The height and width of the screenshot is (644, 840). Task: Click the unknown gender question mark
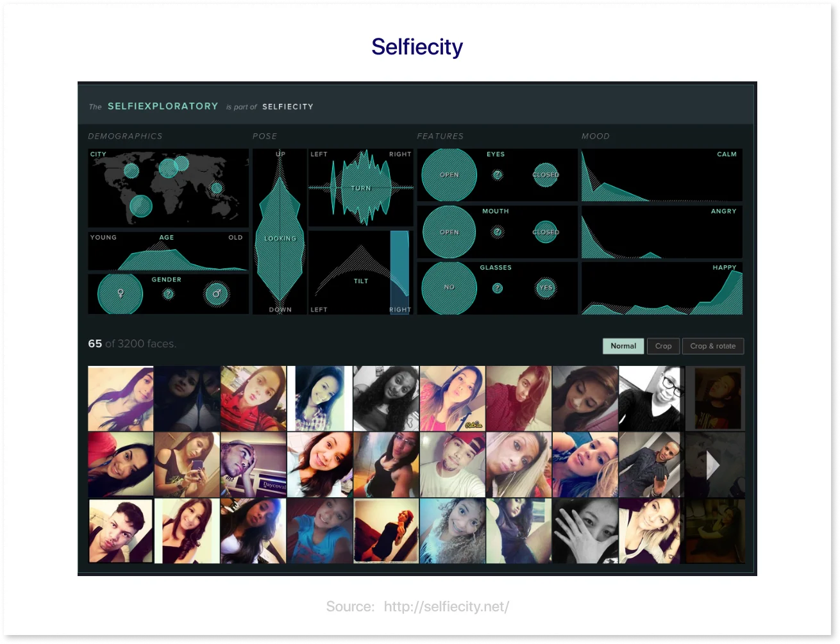(x=168, y=294)
